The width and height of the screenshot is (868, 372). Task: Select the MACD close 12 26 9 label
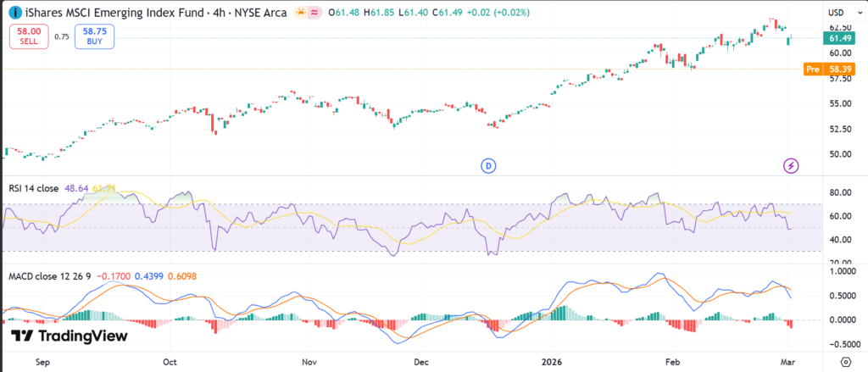tap(49, 277)
